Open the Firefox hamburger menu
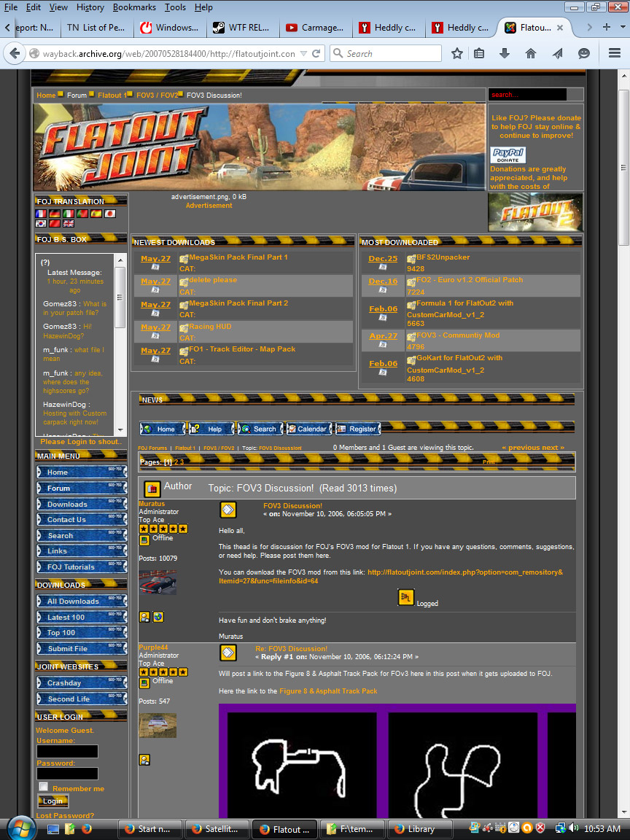The height and width of the screenshot is (840, 630). [x=615, y=53]
